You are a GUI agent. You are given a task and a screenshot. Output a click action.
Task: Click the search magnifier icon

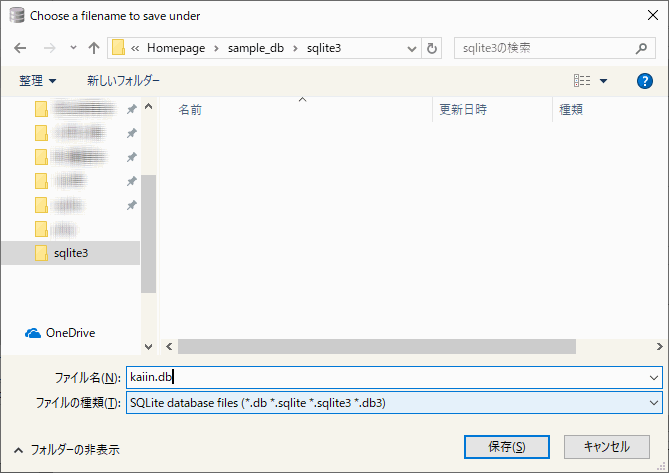(x=642, y=48)
